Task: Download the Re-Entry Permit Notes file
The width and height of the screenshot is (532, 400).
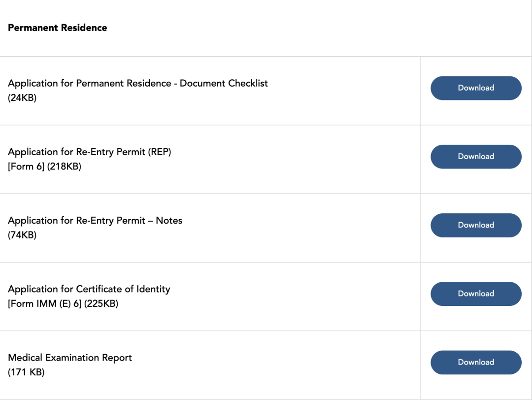Action: click(x=476, y=225)
